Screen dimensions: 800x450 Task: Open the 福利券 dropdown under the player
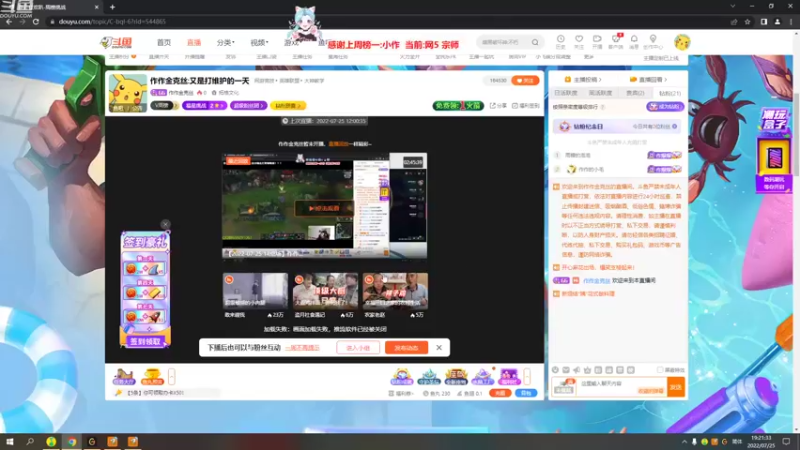tap(402, 393)
